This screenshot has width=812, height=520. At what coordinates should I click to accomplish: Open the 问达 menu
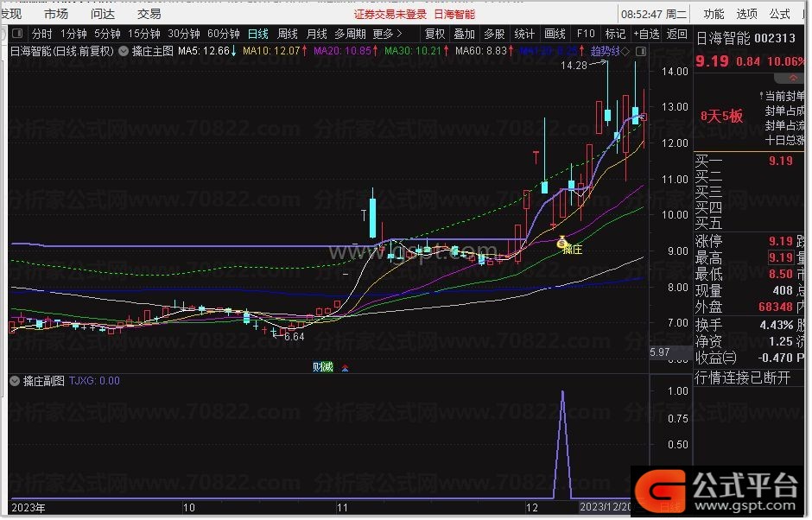103,14
